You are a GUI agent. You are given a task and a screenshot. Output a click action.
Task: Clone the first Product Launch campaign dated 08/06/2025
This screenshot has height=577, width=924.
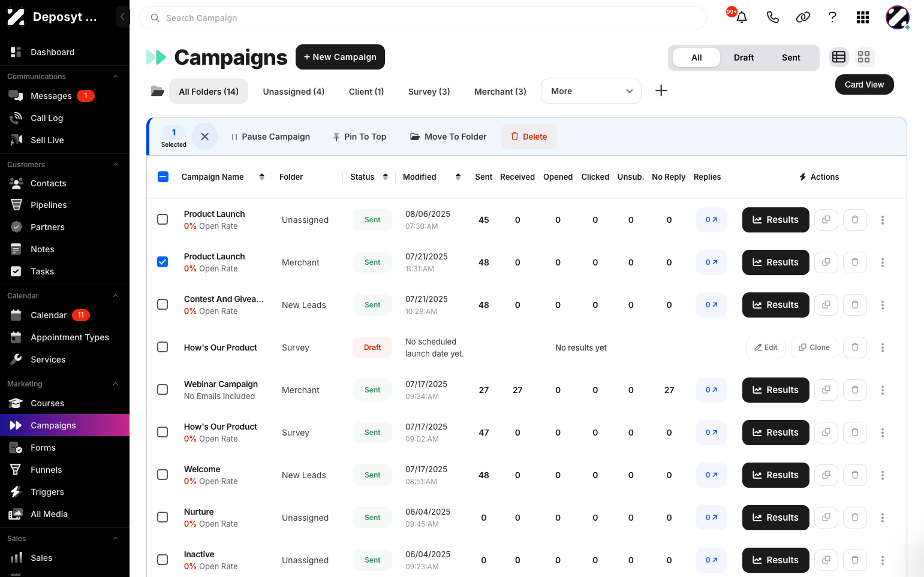click(x=826, y=220)
